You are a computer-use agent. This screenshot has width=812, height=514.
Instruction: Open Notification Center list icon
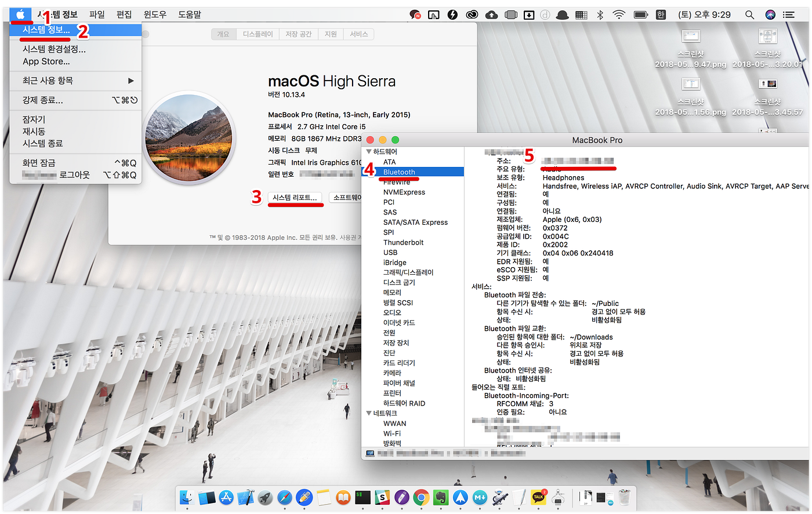tap(789, 14)
